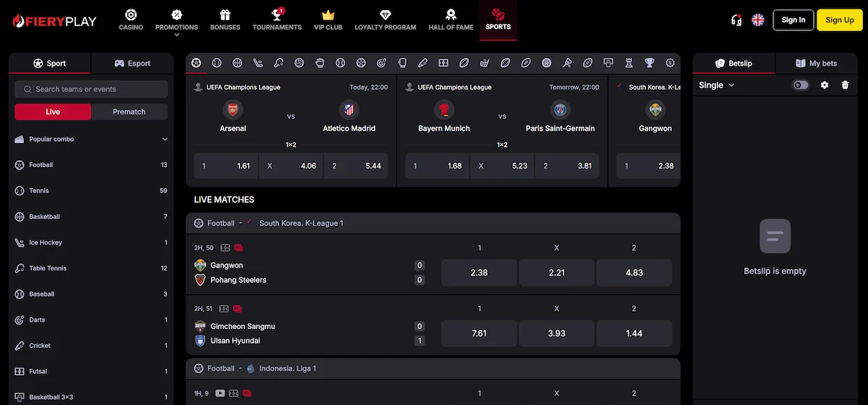The image size is (868, 405).
Task: Pick Paris Saint-Germain win at 3.81
Action: pyautogui.click(x=567, y=166)
